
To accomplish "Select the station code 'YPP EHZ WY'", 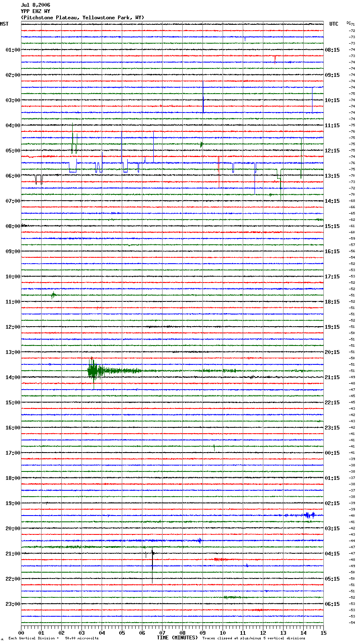I will tap(35, 11).
